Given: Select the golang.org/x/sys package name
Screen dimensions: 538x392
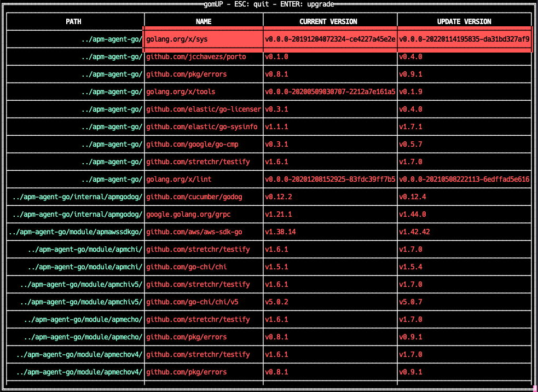Looking at the screenshot, I should click(x=177, y=39).
